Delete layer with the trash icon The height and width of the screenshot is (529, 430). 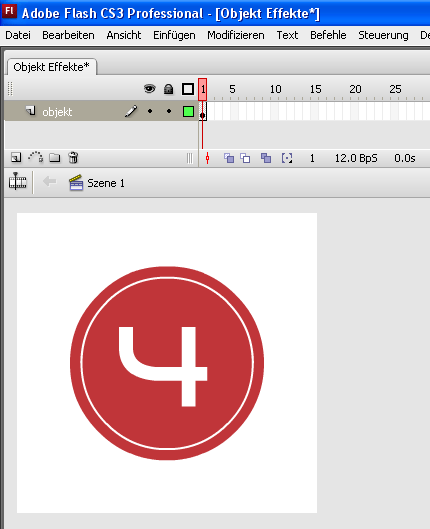pos(73,158)
